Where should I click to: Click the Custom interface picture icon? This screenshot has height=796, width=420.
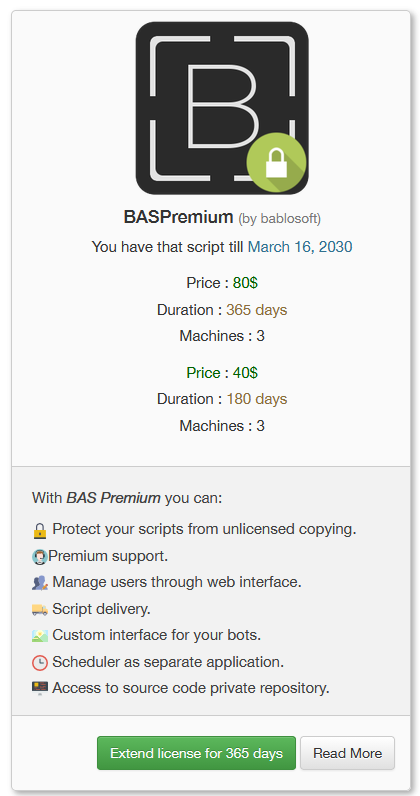[40, 636]
